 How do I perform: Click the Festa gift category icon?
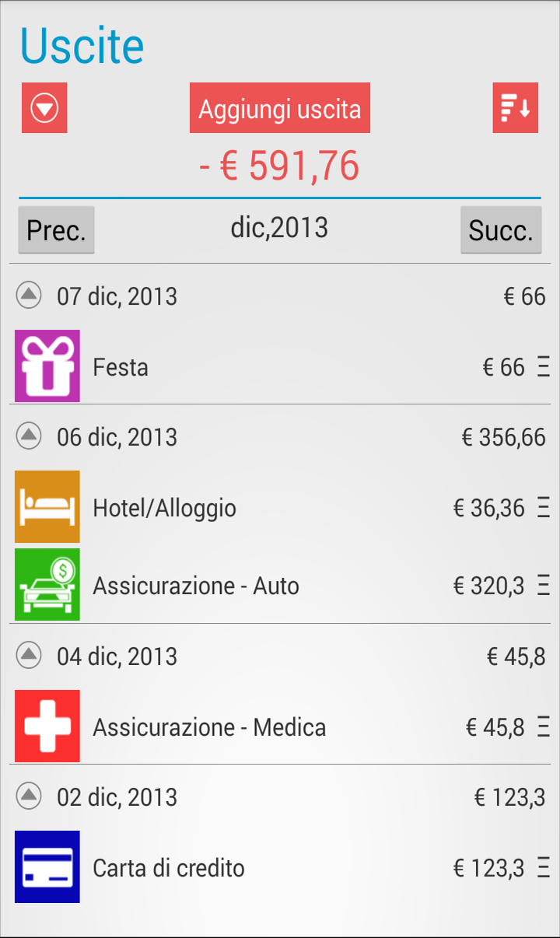pos(47,366)
